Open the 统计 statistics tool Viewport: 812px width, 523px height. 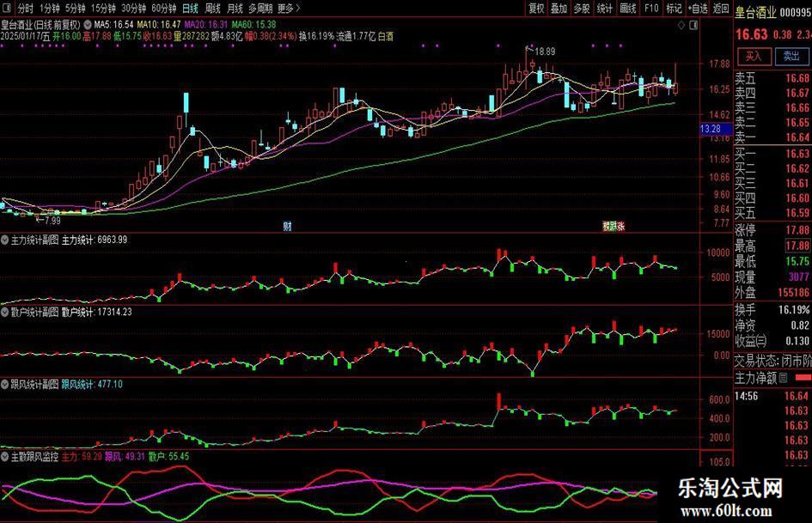tap(604, 9)
